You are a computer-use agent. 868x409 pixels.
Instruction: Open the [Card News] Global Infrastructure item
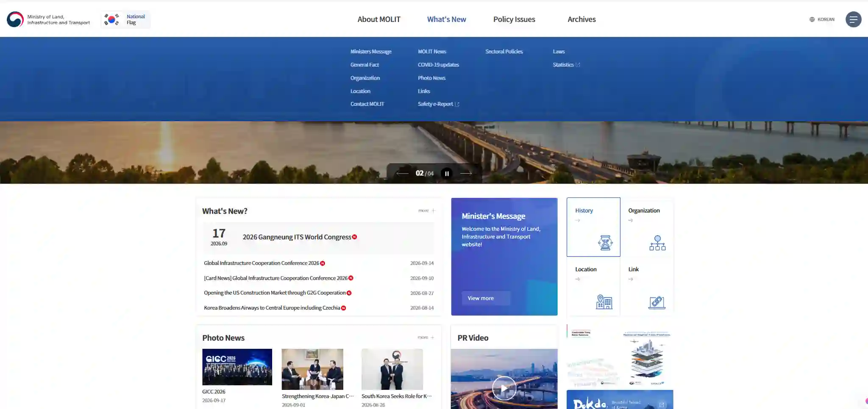tap(275, 278)
